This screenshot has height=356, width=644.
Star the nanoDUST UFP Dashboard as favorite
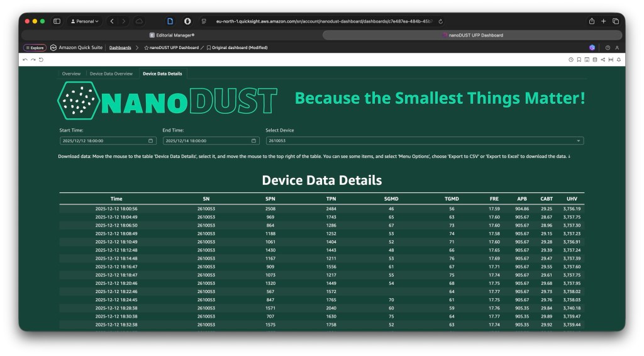[147, 48]
